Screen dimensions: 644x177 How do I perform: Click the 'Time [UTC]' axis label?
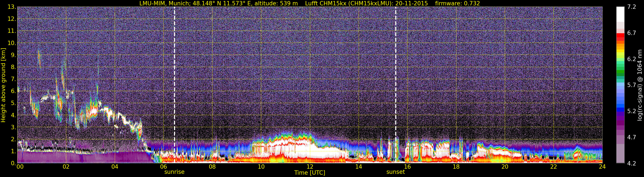tap(309, 173)
